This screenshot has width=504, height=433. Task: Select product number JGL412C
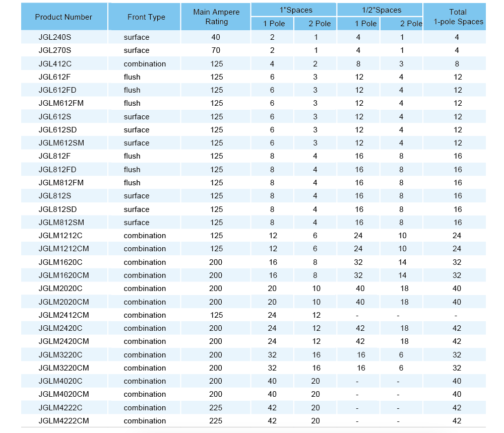55,64
